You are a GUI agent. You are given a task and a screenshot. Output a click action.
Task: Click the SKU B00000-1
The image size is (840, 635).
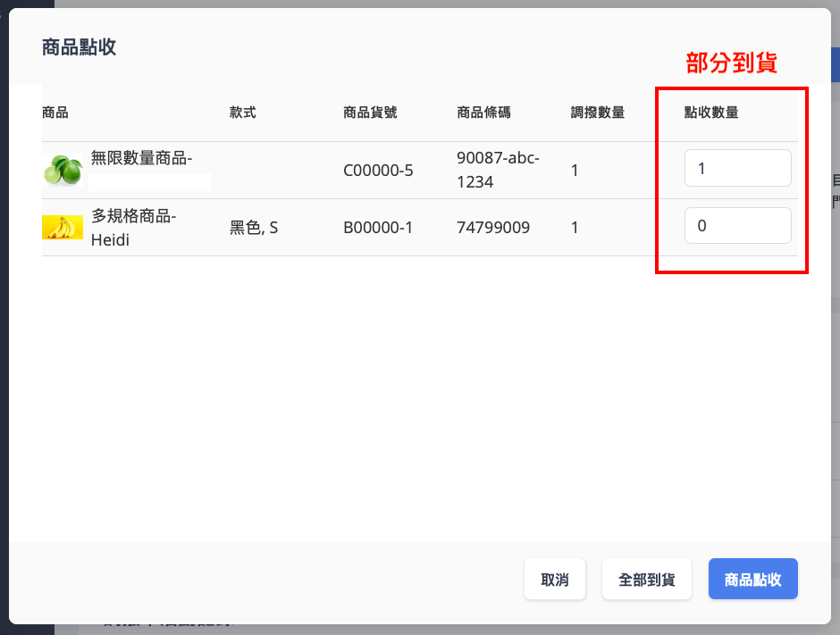378,228
